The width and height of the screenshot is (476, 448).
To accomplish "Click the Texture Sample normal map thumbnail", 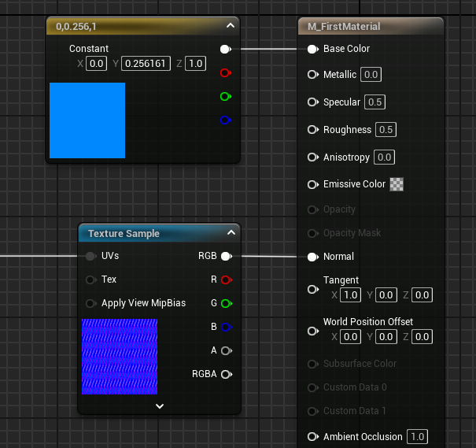I will pyautogui.click(x=120, y=357).
